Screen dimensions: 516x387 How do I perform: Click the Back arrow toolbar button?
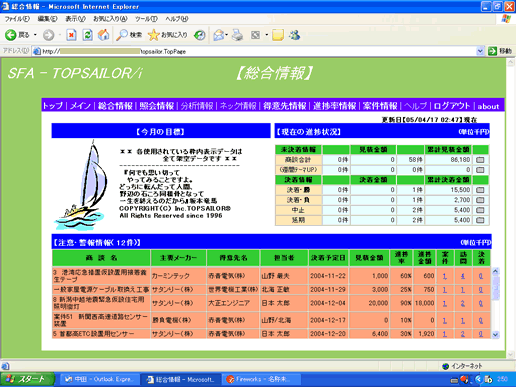(x=11, y=35)
